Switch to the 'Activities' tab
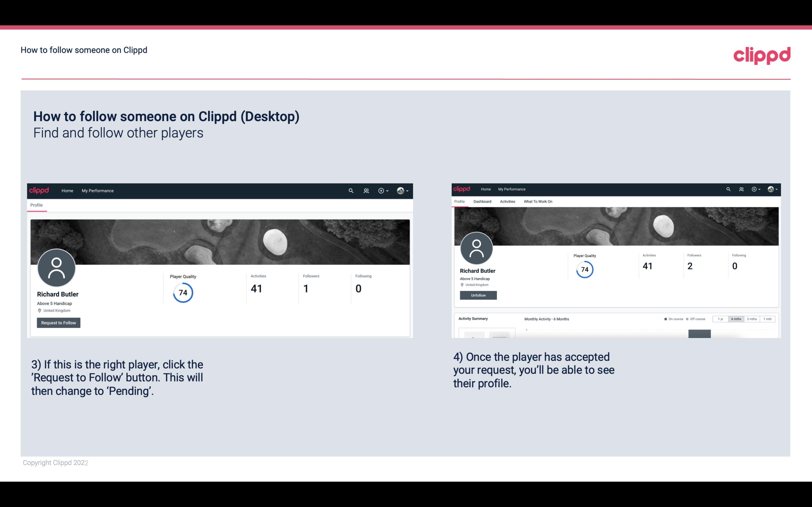 coord(506,202)
